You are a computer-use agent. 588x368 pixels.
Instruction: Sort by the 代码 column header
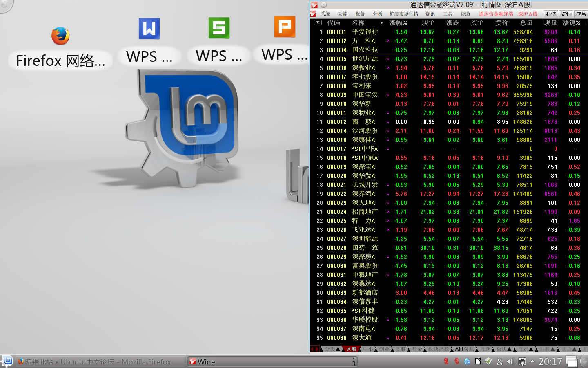coord(333,23)
